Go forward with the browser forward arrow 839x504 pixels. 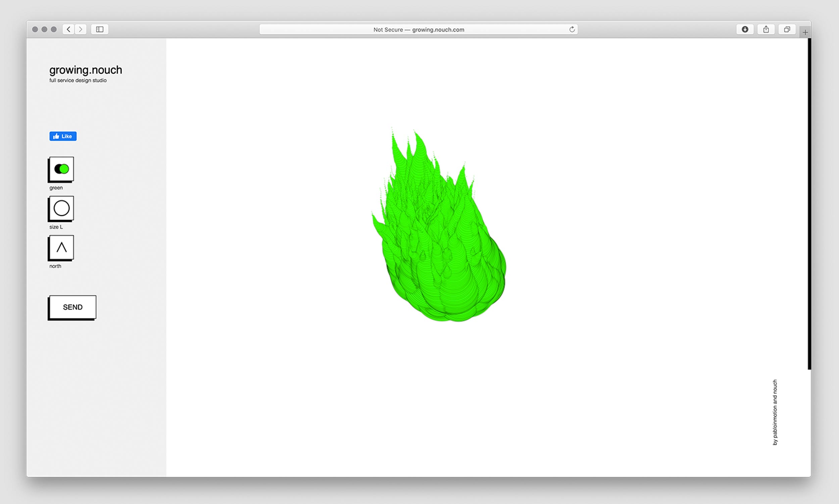pos(81,29)
